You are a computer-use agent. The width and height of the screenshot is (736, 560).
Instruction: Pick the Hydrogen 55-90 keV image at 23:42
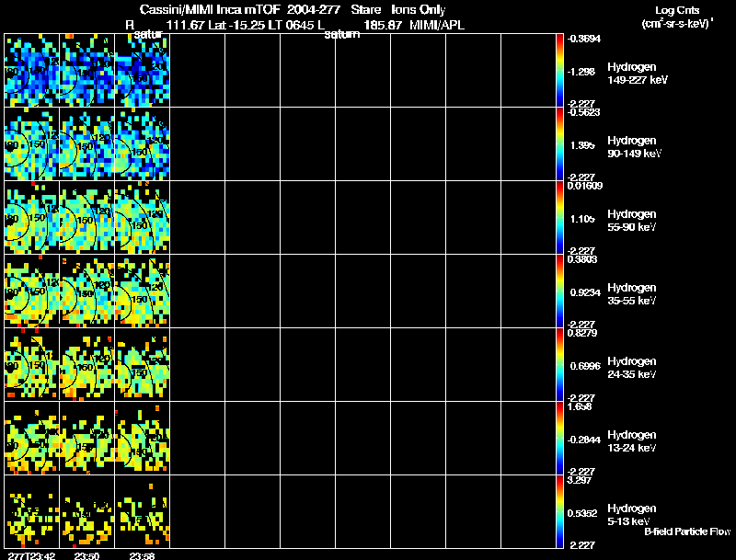pos(32,218)
